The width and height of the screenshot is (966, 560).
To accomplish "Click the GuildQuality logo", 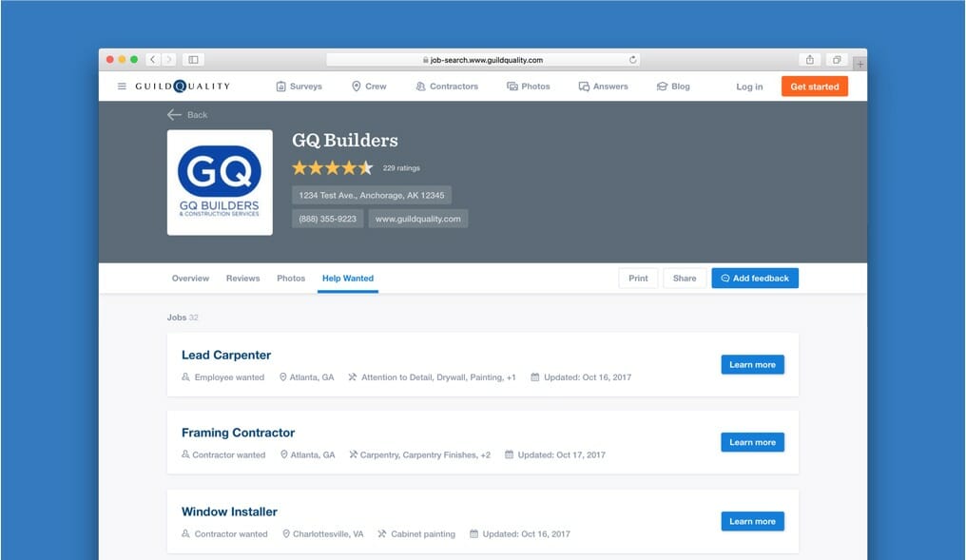I will tap(183, 87).
